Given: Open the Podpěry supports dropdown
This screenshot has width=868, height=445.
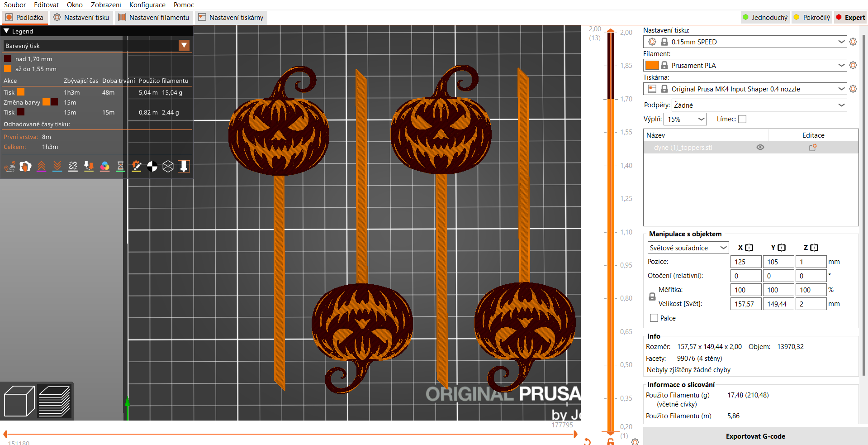Looking at the screenshot, I should click(x=759, y=105).
